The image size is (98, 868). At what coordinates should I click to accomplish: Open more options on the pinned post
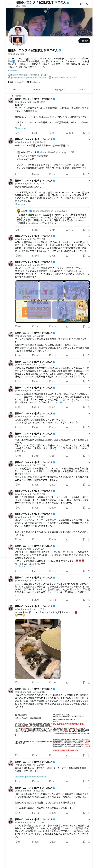click(89, 99)
